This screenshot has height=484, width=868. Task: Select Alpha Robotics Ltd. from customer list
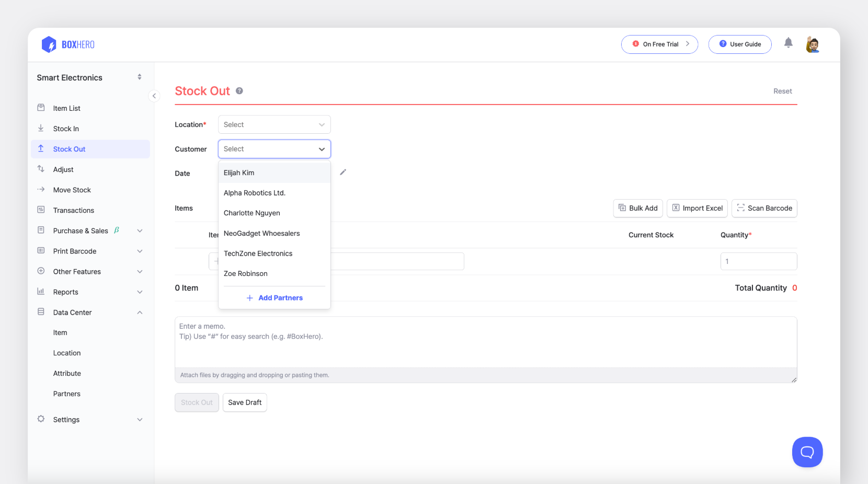pos(255,192)
